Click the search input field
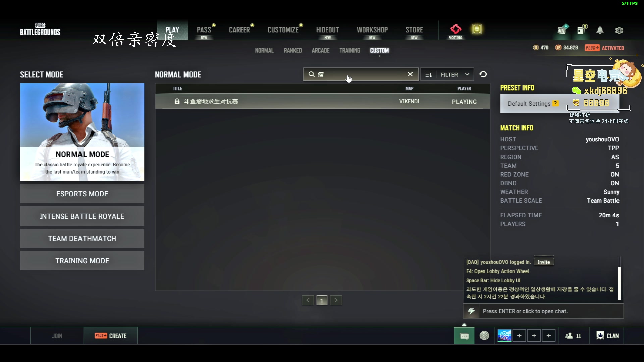Screen dimensions: 644x362 tap(361, 74)
